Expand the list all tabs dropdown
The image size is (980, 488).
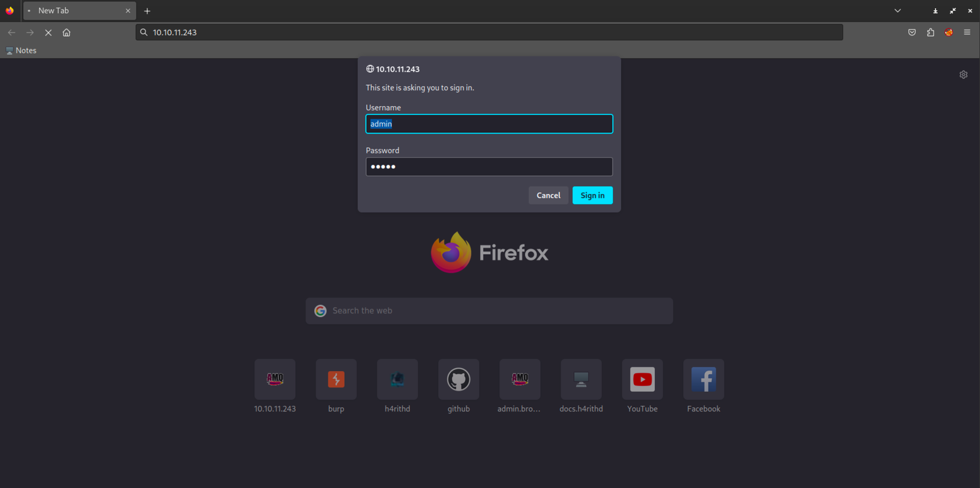[897, 10]
